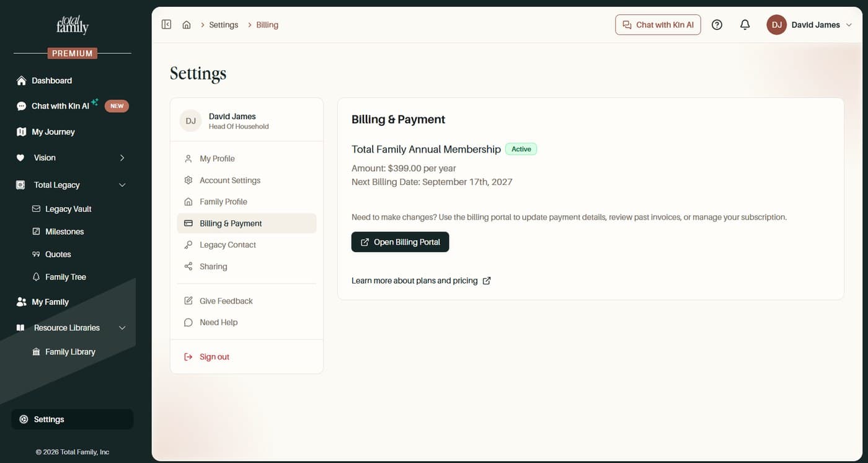Expand the Vision submenu chevron
Image resolution: width=868 pixels, height=463 pixels.
click(122, 158)
